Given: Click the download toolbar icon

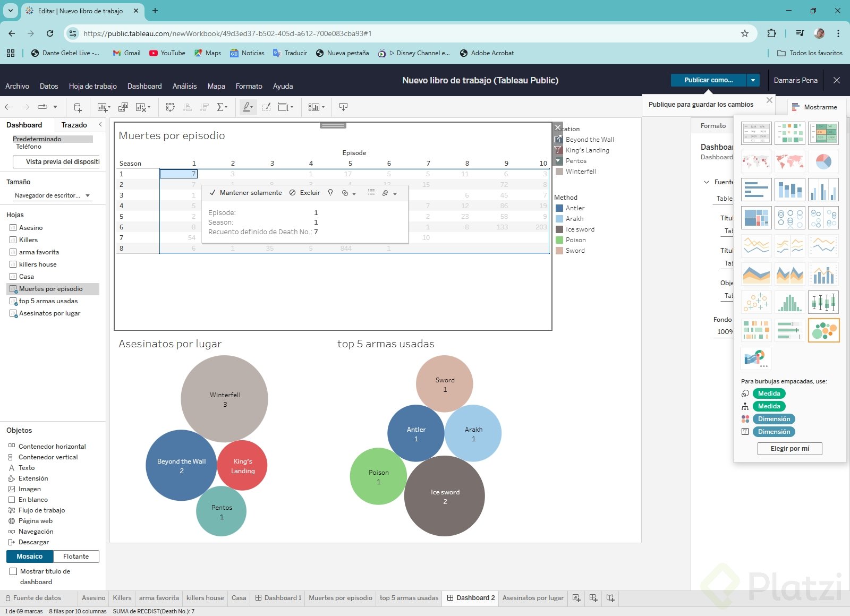Looking at the screenshot, I should pos(343,107).
